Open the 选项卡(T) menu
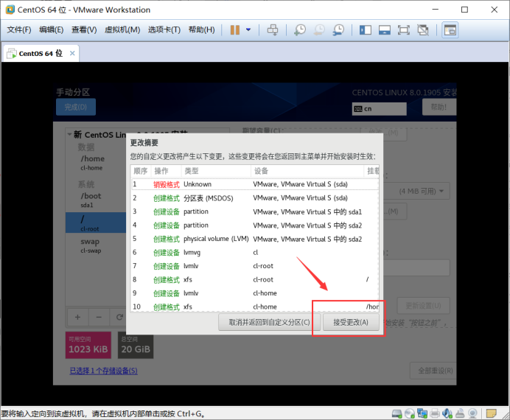 coord(164,30)
